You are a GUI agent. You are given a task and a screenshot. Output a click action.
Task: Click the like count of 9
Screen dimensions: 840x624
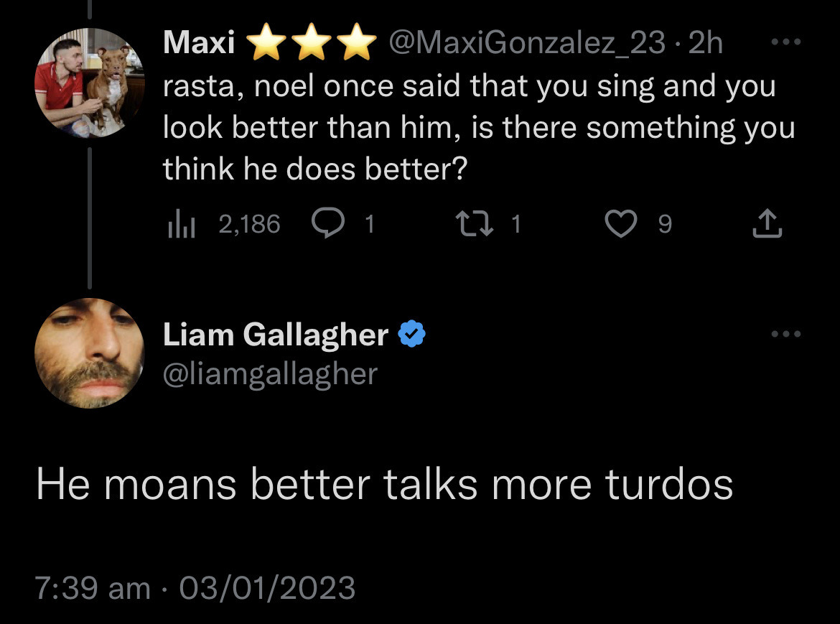665,224
